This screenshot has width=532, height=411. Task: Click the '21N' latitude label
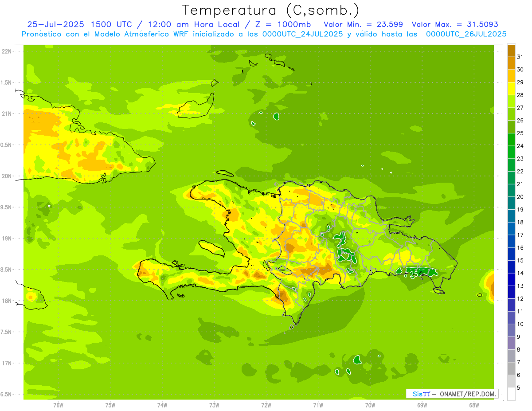[6, 114]
